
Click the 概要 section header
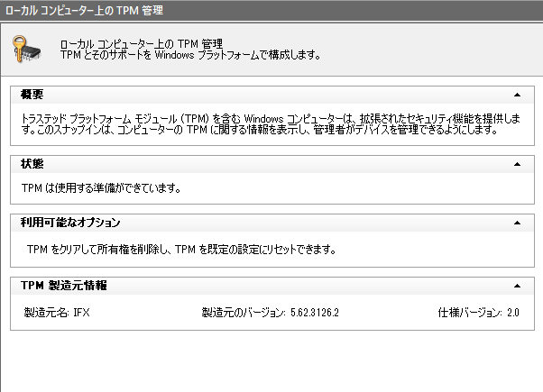click(x=272, y=95)
